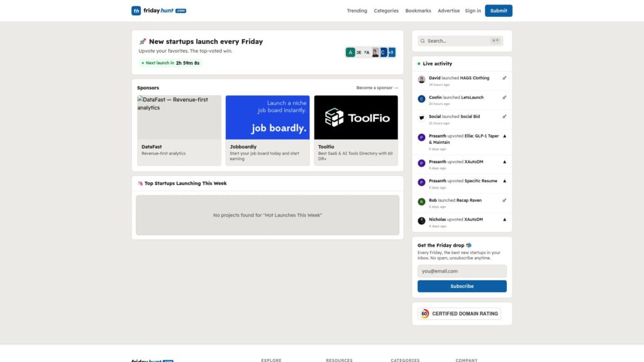Go to Bookmarks in navigation
The width and height of the screenshot is (644, 362).
click(x=418, y=11)
